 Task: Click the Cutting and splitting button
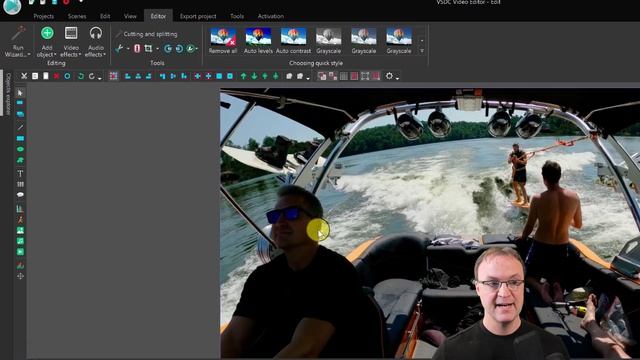(x=146, y=34)
